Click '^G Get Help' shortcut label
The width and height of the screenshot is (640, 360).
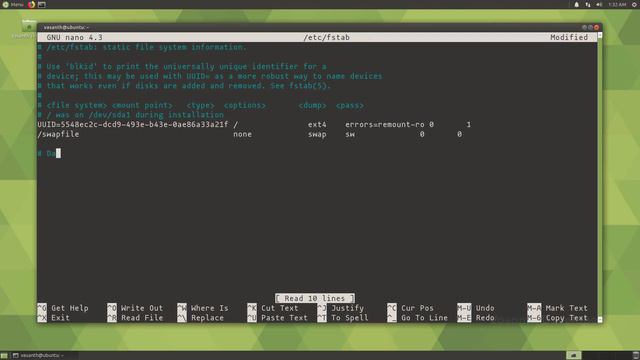(x=63, y=308)
